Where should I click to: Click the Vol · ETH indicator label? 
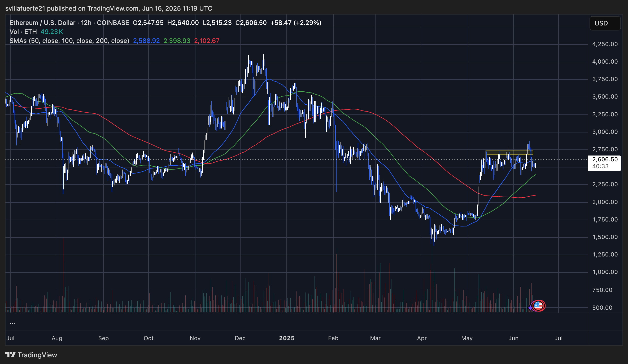point(23,32)
